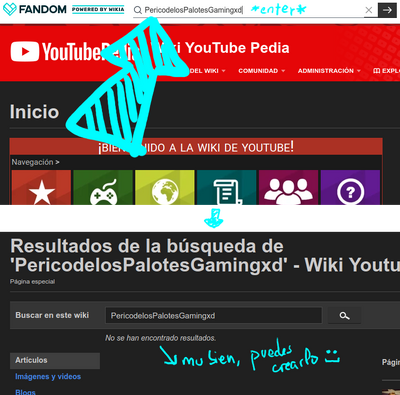Click the wiki search field in results page
The image size is (400, 395).
tap(214, 315)
